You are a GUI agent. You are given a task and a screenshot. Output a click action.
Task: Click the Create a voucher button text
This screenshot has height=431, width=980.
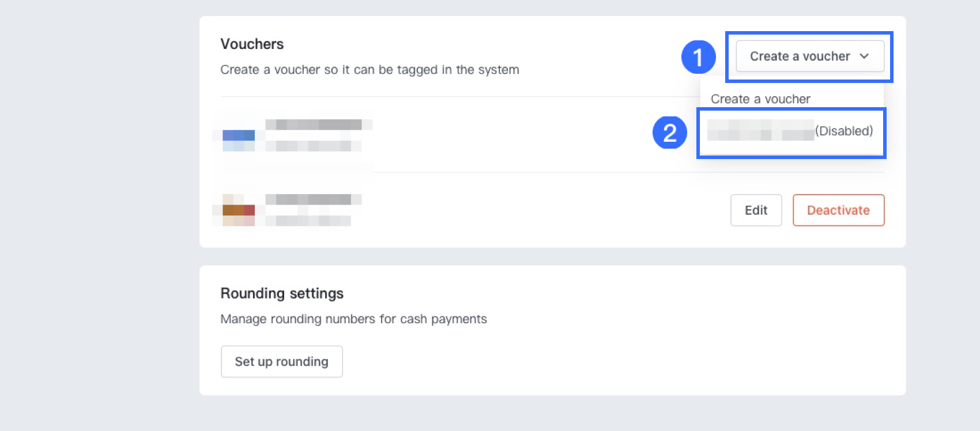[x=800, y=56]
